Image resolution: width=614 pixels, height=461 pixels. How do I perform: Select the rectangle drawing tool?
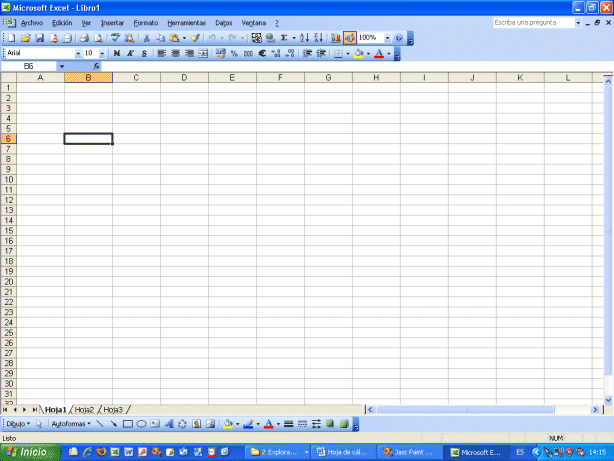pyautogui.click(x=128, y=424)
